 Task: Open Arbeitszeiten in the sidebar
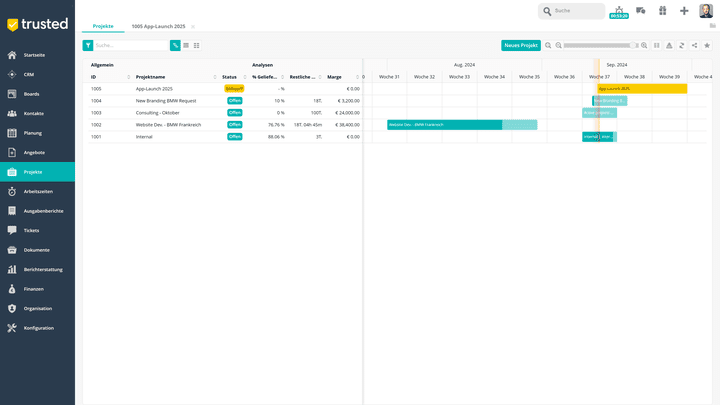pos(38,191)
